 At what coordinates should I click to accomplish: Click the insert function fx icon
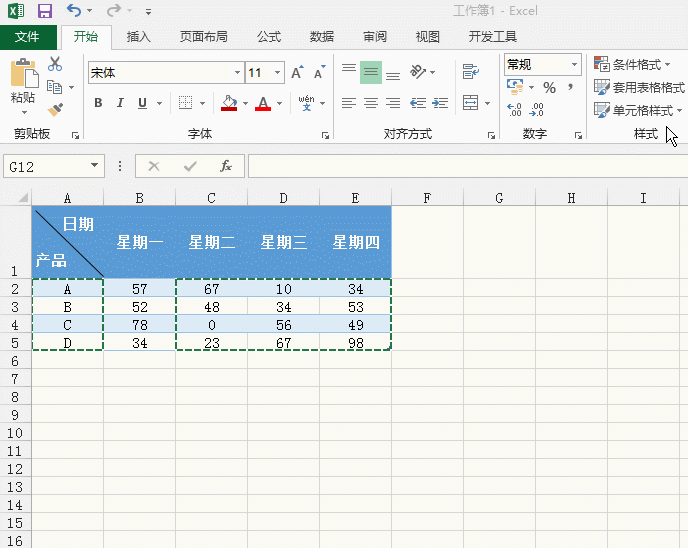(226, 166)
